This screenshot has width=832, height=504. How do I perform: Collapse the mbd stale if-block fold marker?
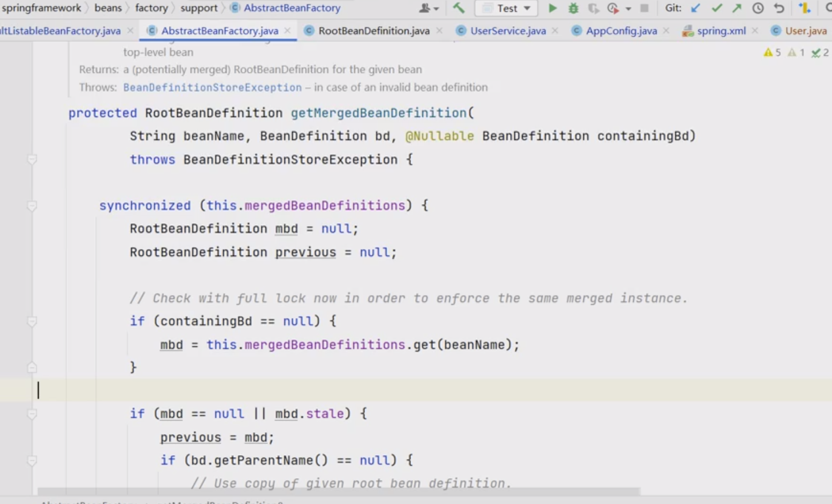point(32,414)
